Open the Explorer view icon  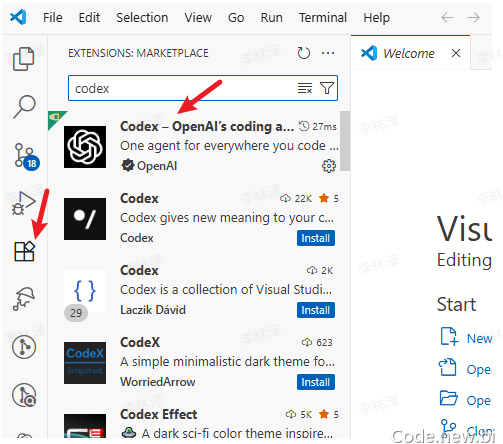pyautogui.click(x=23, y=59)
